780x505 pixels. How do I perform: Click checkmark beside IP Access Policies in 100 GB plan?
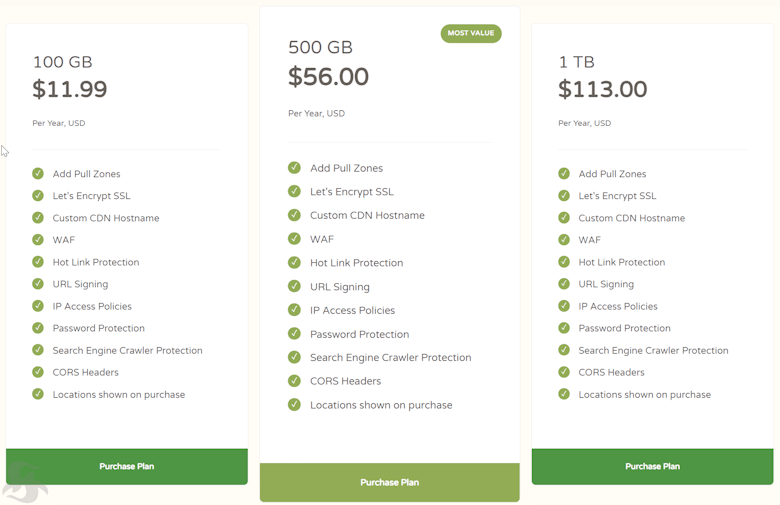38,305
